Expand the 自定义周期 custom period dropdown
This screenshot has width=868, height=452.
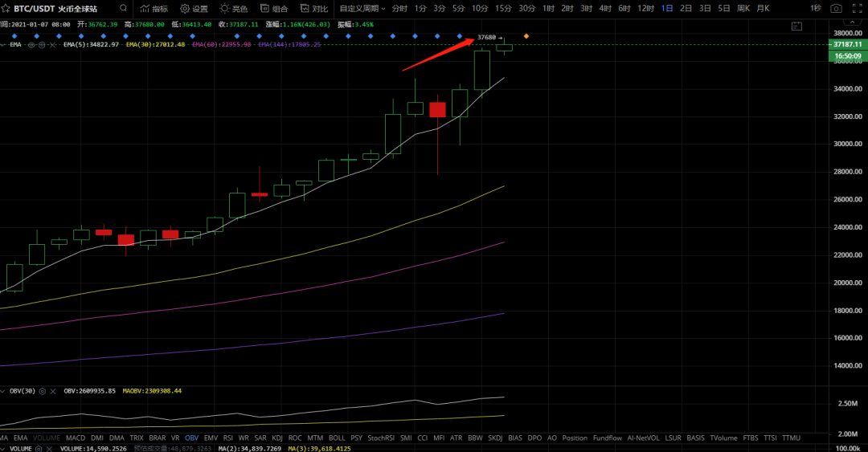362,9
